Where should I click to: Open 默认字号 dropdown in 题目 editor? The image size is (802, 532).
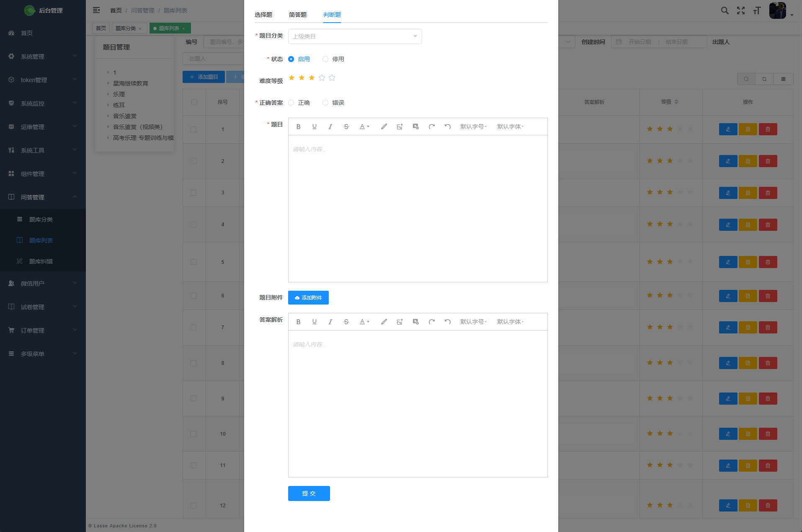pos(473,127)
